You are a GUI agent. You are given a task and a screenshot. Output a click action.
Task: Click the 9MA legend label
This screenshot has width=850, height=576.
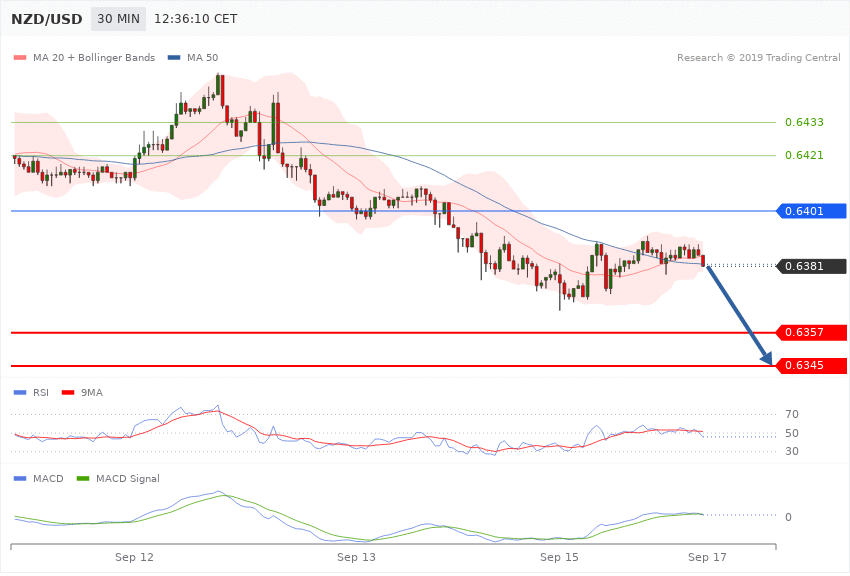[92, 392]
